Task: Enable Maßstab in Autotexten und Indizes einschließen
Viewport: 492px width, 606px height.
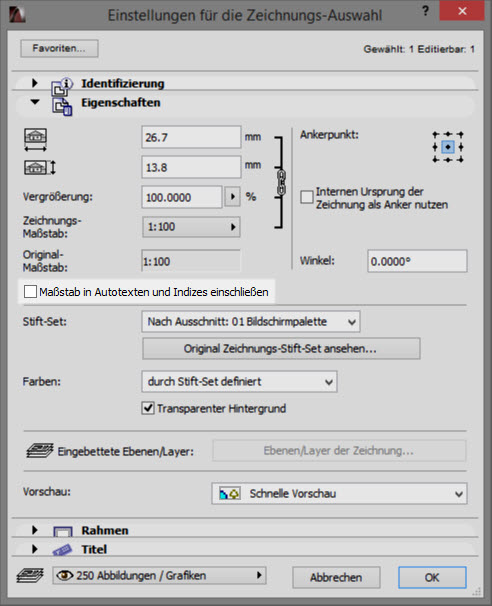Action: (x=30, y=292)
